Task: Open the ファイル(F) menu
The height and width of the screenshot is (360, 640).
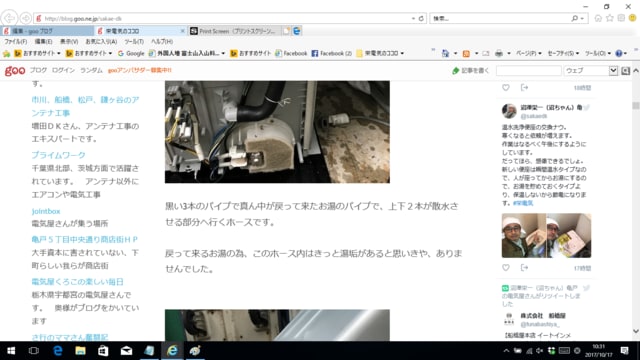Action: (16, 42)
